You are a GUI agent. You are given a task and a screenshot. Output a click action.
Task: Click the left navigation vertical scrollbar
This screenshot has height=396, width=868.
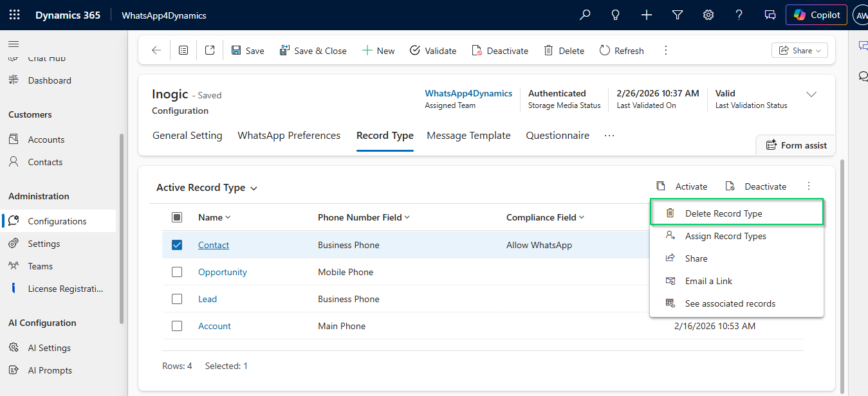coord(122,228)
